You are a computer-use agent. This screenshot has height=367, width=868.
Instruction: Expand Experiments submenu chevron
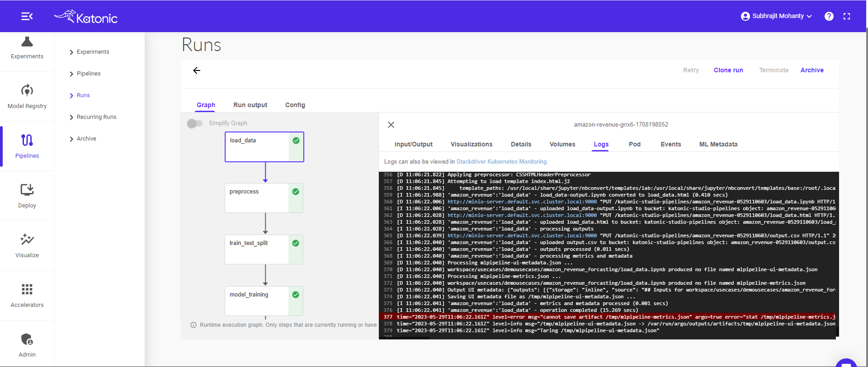(71, 52)
